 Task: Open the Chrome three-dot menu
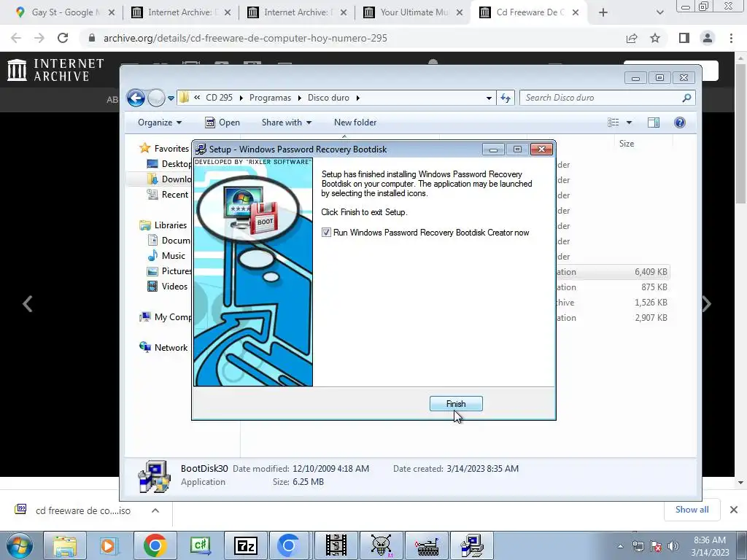(x=731, y=38)
